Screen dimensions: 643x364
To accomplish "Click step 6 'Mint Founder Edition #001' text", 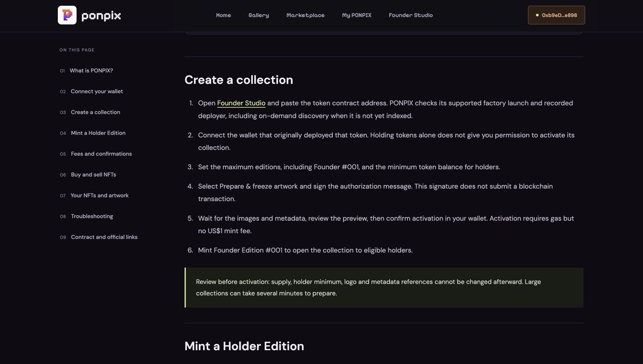I will tap(305, 250).
